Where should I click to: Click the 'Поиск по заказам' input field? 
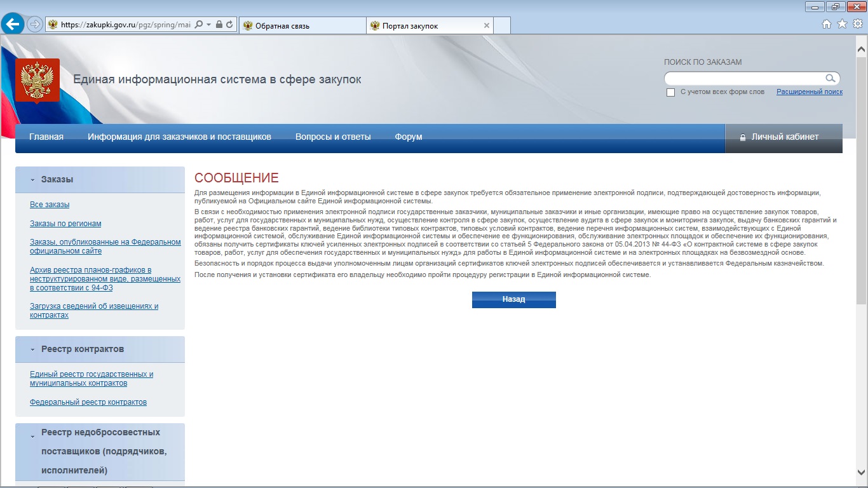[743, 79]
